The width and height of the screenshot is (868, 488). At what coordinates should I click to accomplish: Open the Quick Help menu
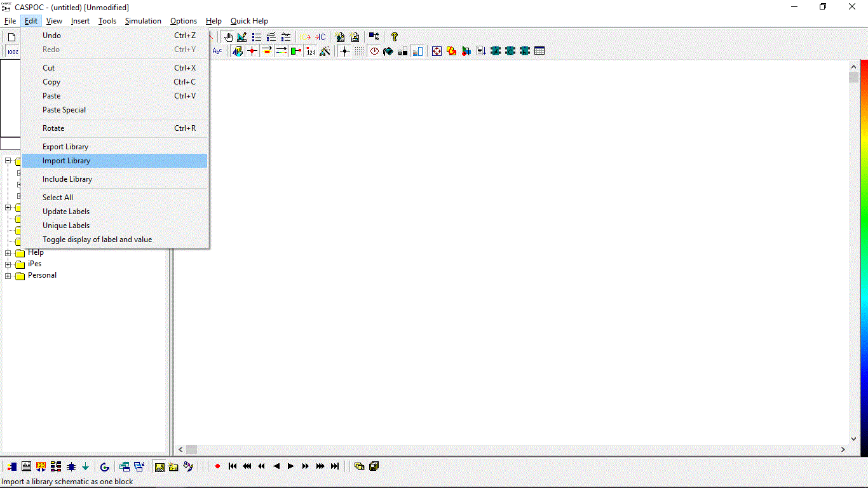[249, 21]
